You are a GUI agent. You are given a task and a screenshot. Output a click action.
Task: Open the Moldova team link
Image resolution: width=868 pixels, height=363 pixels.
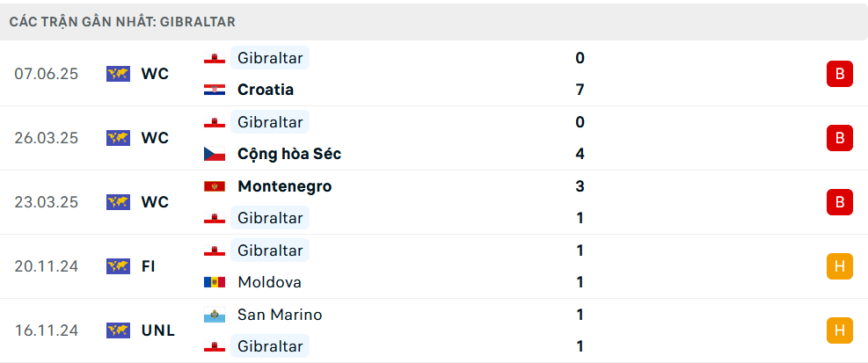pos(270,282)
